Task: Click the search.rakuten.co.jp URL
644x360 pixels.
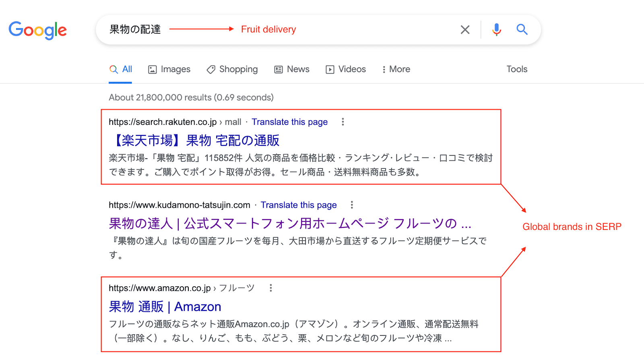Action: pyautogui.click(x=163, y=122)
